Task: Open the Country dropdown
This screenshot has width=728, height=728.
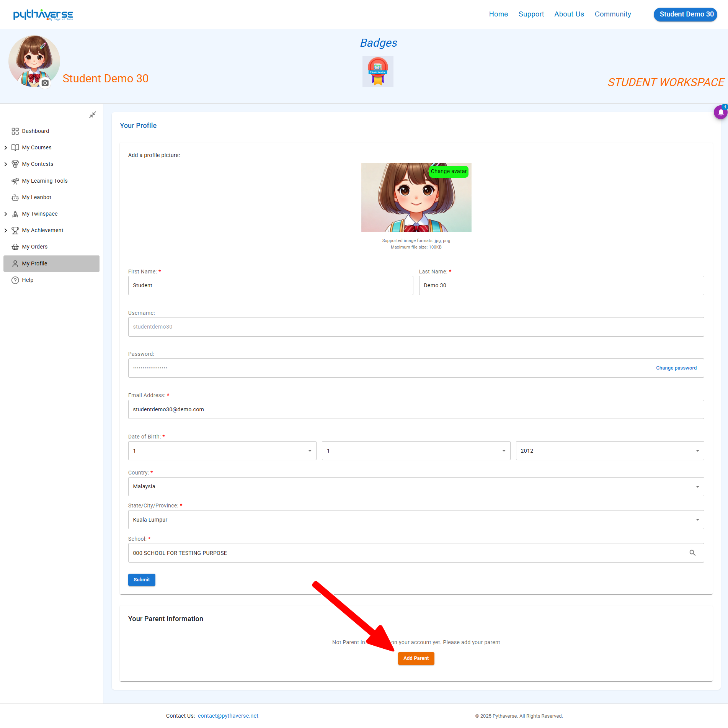Action: pyautogui.click(x=416, y=487)
